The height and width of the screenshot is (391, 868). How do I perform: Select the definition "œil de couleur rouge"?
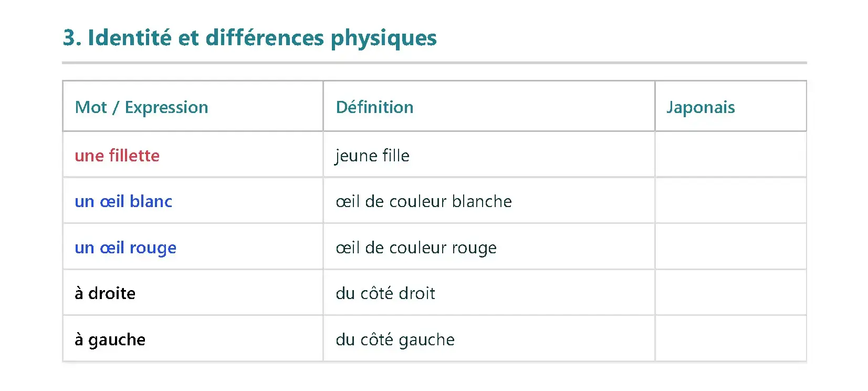point(416,248)
